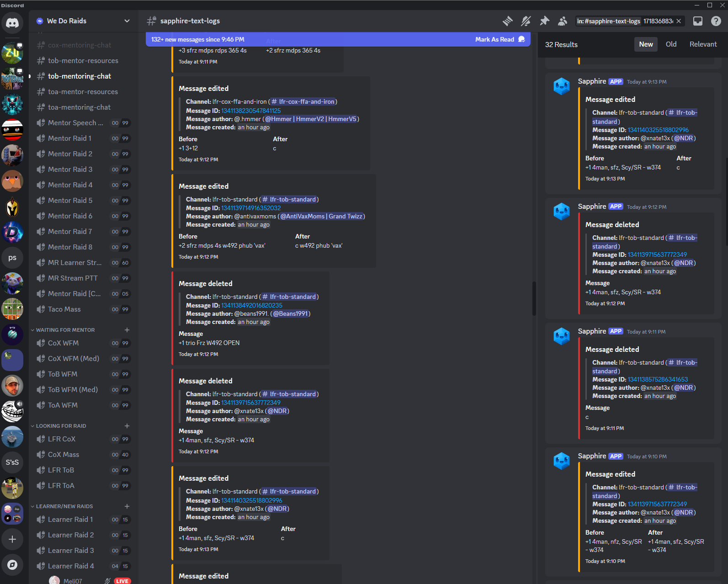The width and height of the screenshot is (728, 584).
Task: Open the help question mark icon
Action: coord(716,21)
